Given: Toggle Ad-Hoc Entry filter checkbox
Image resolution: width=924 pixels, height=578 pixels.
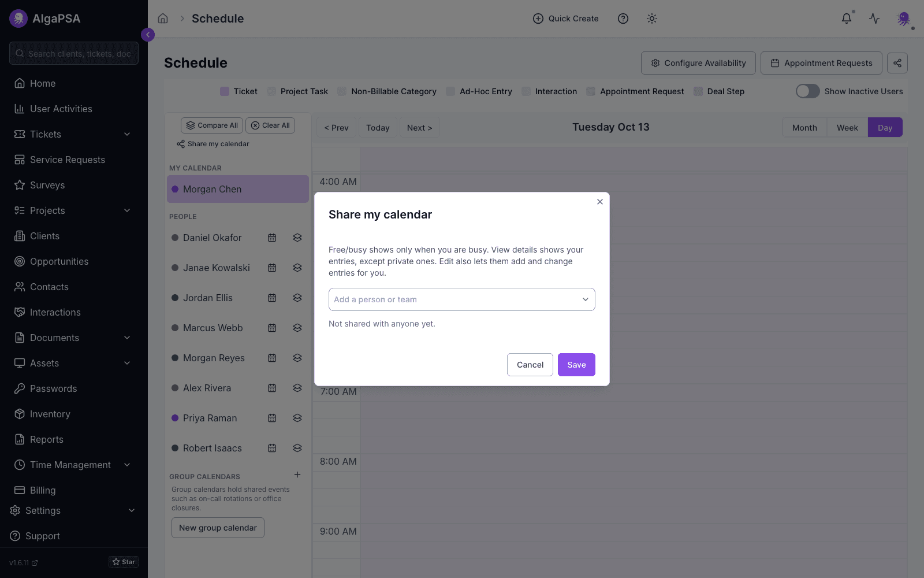Looking at the screenshot, I should [450, 91].
